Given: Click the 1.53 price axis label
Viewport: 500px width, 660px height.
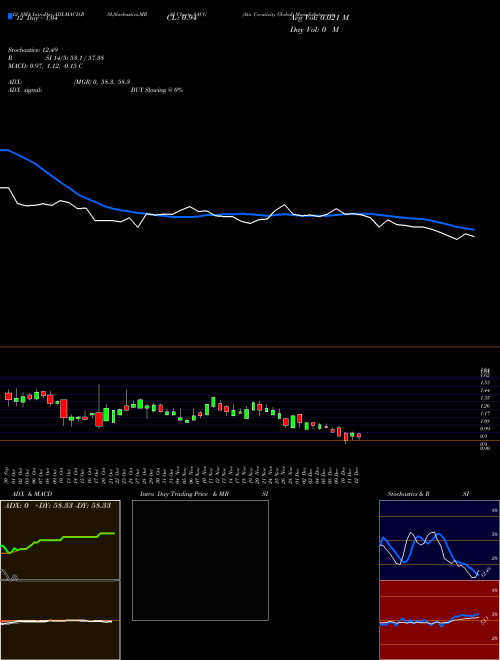Looking at the screenshot, I should [485, 383].
